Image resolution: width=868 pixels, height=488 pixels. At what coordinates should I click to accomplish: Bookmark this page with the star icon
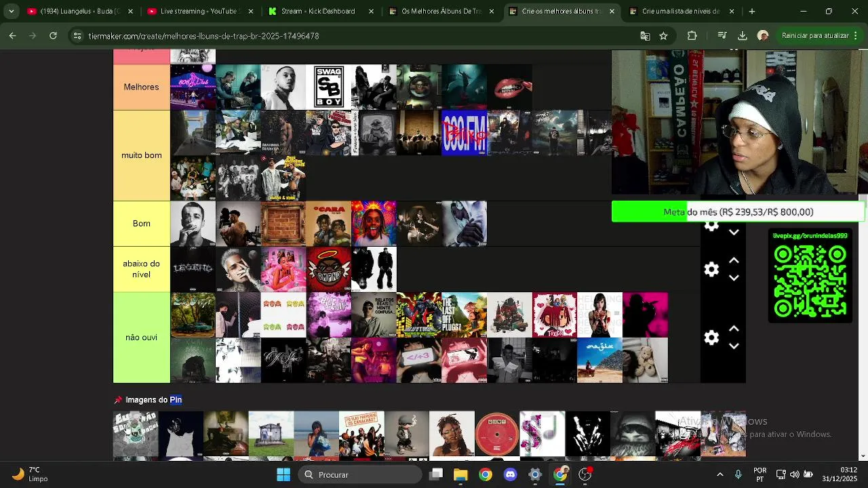coord(663,36)
